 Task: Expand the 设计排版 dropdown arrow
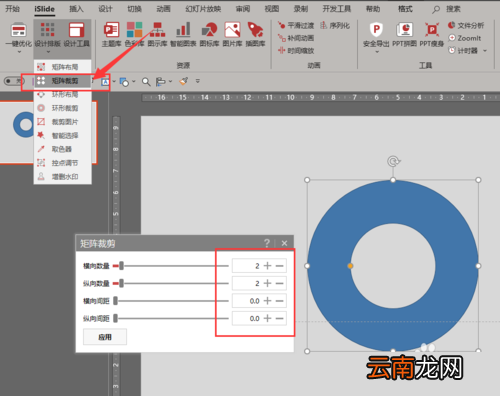[48, 52]
